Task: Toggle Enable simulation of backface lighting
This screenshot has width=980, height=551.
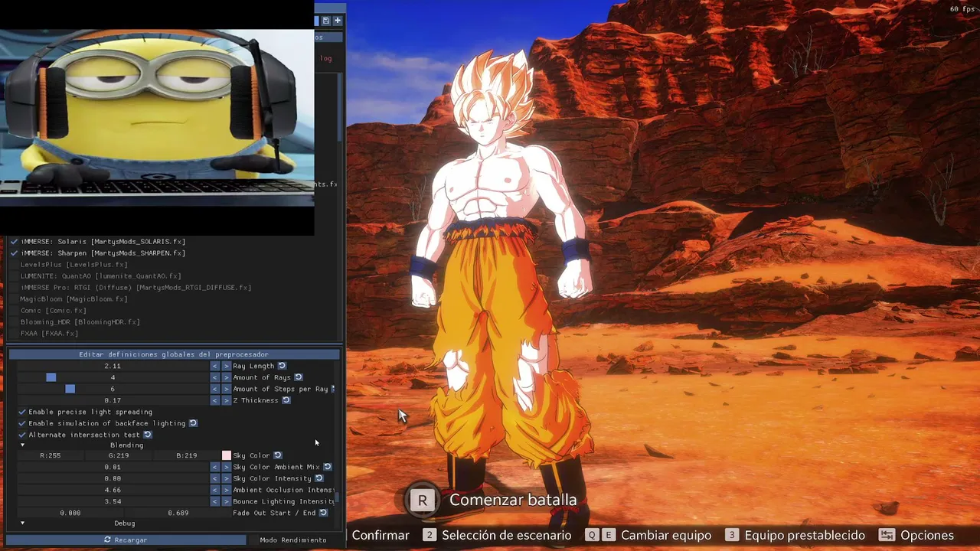Action: pyautogui.click(x=22, y=423)
